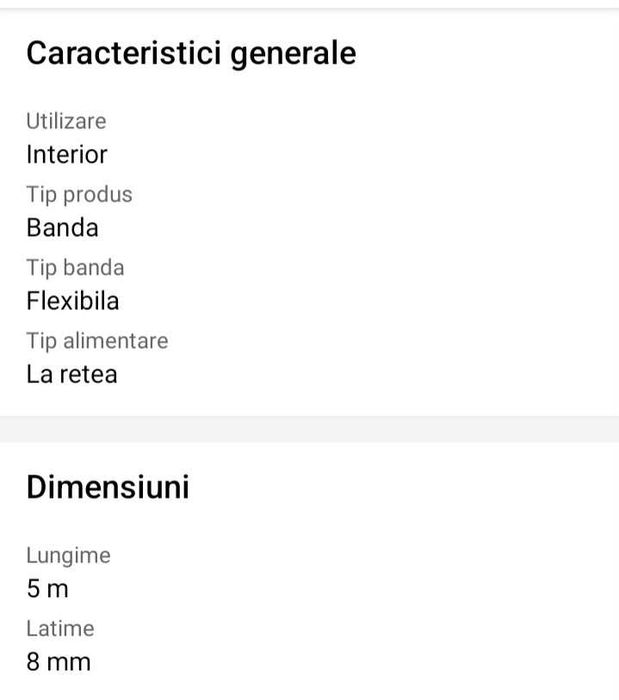Click the gray divider between the two sections
This screenshot has height=700, width=619.
tap(309, 429)
